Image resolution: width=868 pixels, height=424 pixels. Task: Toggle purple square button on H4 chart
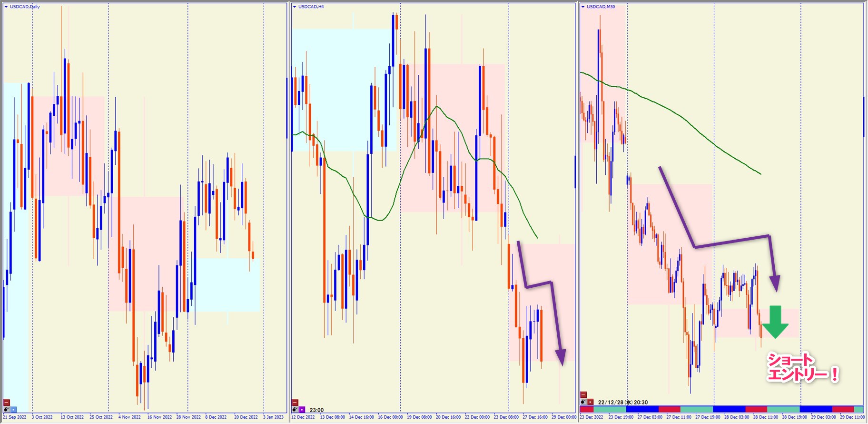302,410
